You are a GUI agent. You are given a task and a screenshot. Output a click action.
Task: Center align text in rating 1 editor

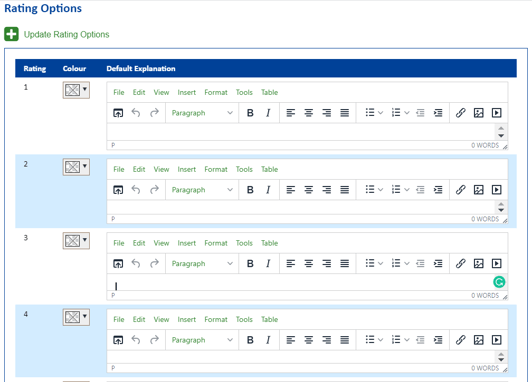309,113
